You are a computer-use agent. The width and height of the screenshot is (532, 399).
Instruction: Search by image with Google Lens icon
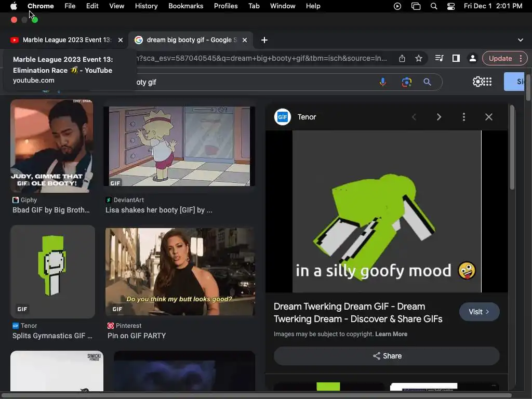point(406,82)
